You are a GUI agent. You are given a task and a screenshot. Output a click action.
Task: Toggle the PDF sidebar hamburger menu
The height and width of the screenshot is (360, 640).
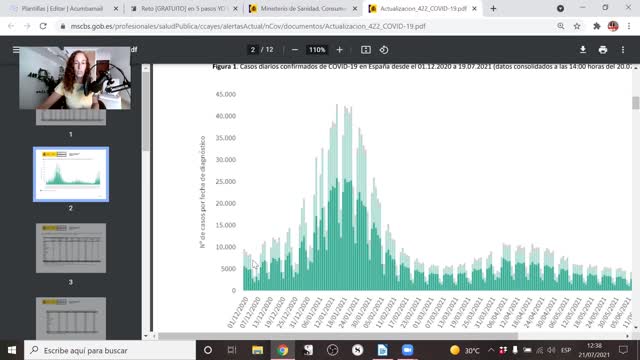[x=16, y=49]
